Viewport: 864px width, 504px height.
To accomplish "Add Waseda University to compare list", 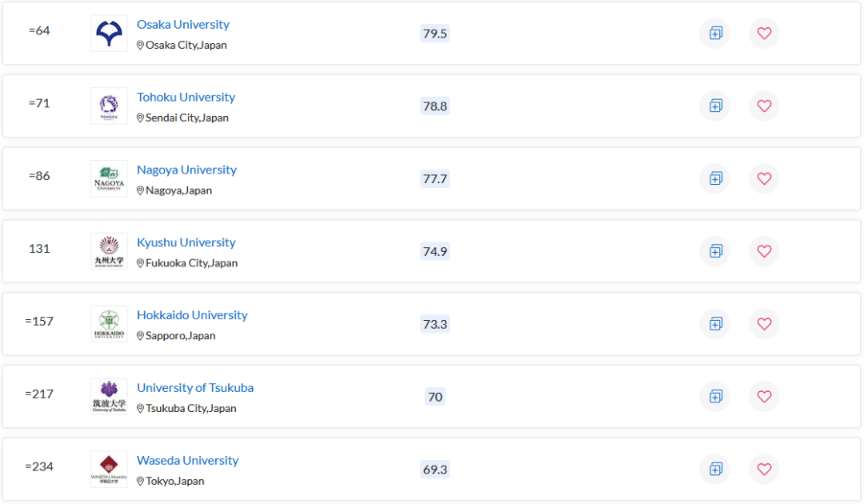I will (714, 470).
